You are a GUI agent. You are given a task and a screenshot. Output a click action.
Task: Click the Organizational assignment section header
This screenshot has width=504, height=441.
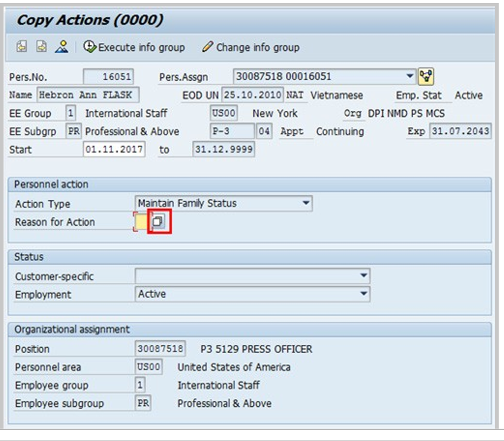click(250, 330)
